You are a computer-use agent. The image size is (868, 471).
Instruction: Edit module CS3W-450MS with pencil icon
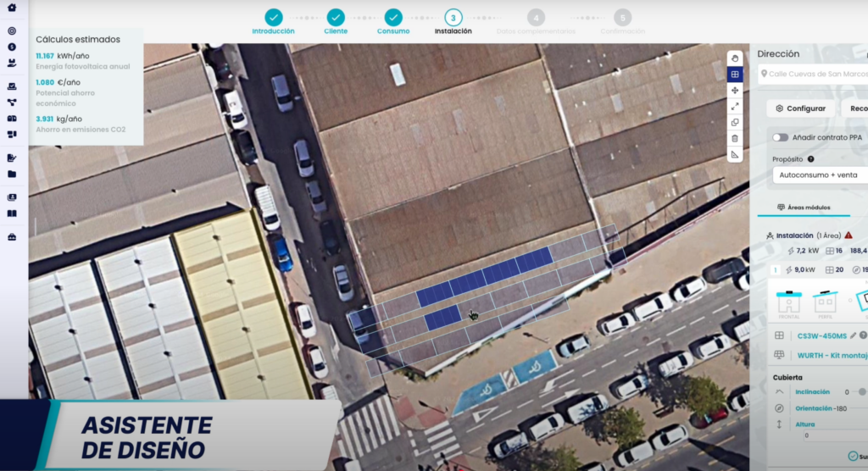[x=853, y=335]
